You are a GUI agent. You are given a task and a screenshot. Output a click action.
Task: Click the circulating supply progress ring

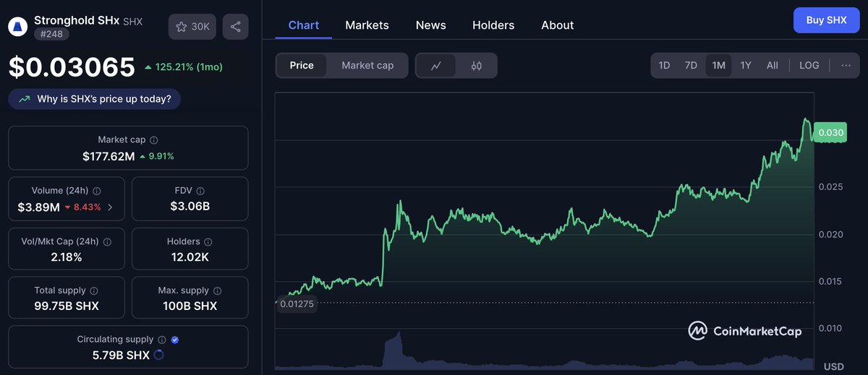(158, 355)
